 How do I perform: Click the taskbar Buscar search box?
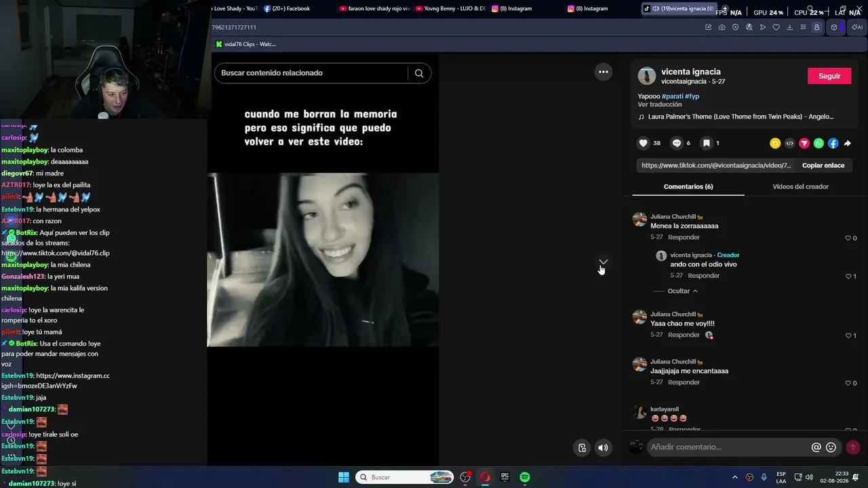coord(405,477)
